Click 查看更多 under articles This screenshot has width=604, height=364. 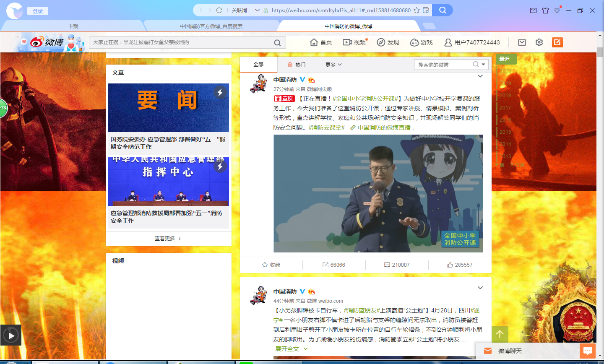168,239
